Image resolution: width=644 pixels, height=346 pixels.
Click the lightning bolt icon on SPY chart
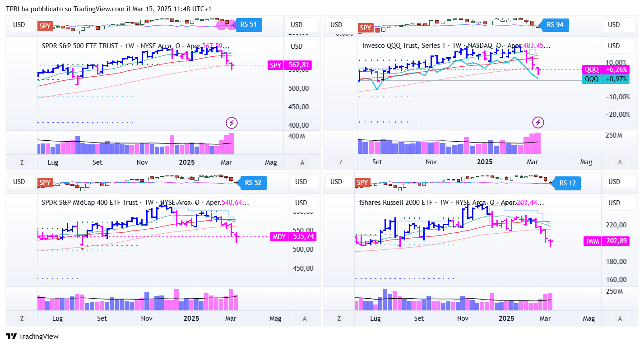[232, 122]
